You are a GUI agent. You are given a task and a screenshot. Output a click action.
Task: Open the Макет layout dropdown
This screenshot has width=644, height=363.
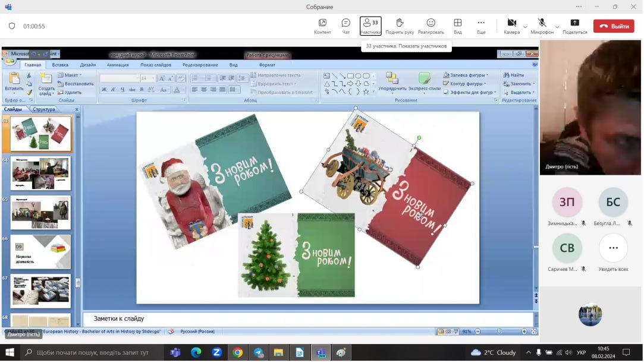[70, 75]
